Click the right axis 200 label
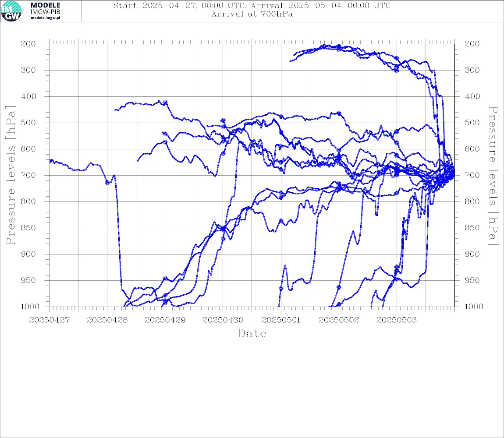 click(x=472, y=44)
